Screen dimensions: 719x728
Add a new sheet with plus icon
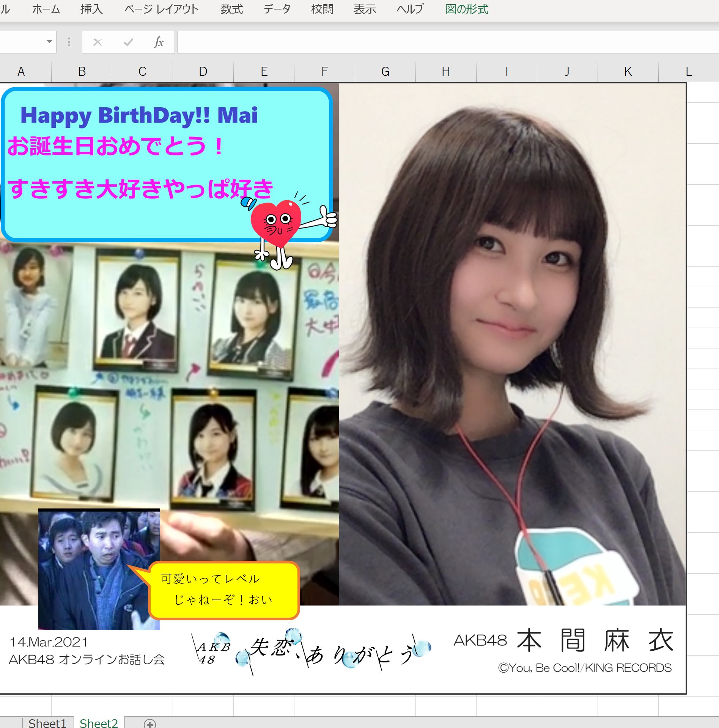pyautogui.click(x=150, y=724)
